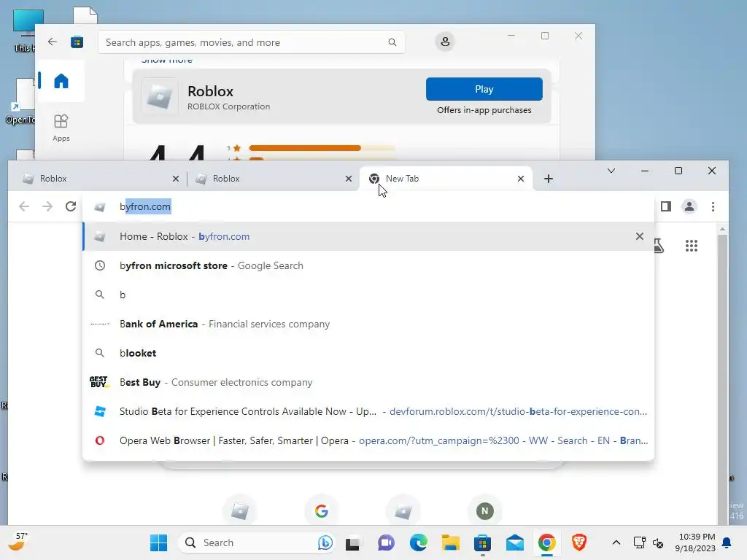Open Chrome's side panel icon
Screen dimensions: 747x560
pos(665,206)
